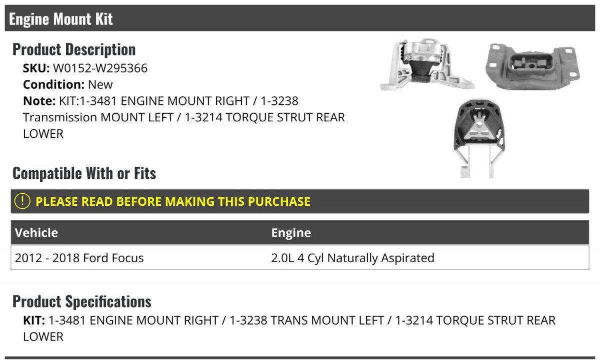600x364 pixels.
Task: Click the Vehicle column header
Action: (x=36, y=233)
